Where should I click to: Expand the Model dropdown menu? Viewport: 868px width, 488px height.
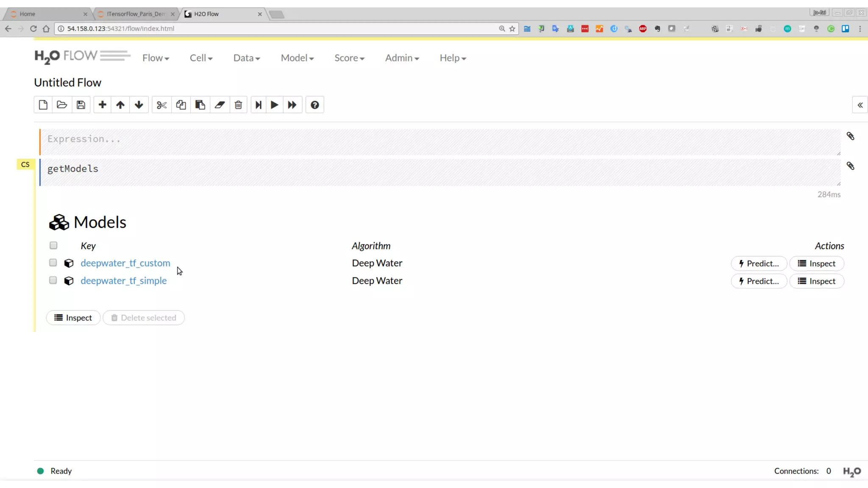(297, 58)
